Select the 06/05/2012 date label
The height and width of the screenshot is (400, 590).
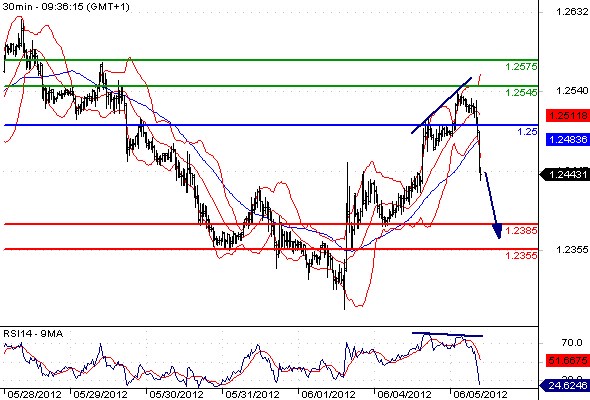coord(481,394)
